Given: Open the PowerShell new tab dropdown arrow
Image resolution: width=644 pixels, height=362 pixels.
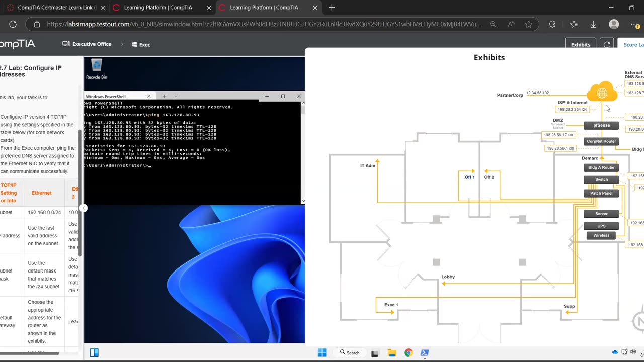Looking at the screenshot, I should click(x=176, y=96).
